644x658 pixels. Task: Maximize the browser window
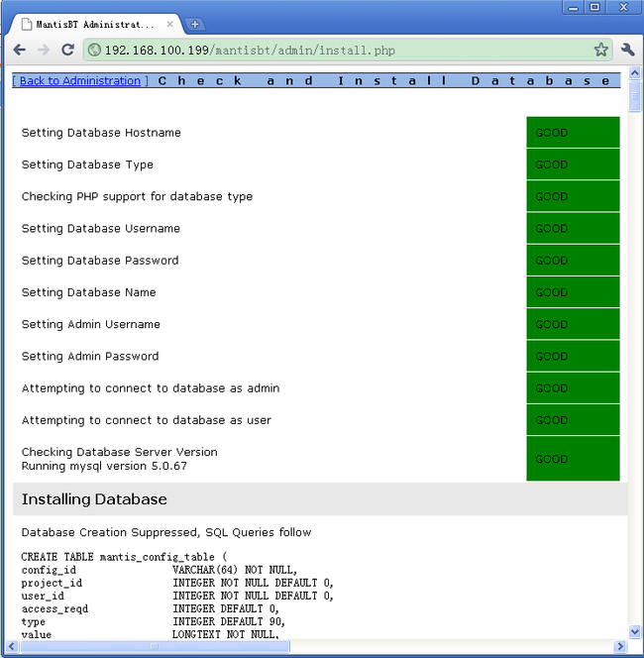[594, 8]
